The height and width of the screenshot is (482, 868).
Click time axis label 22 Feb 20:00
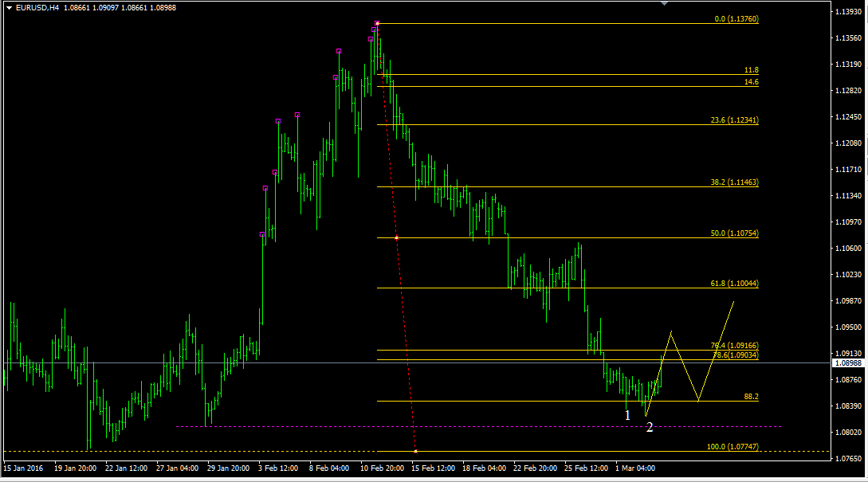tap(535, 468)
